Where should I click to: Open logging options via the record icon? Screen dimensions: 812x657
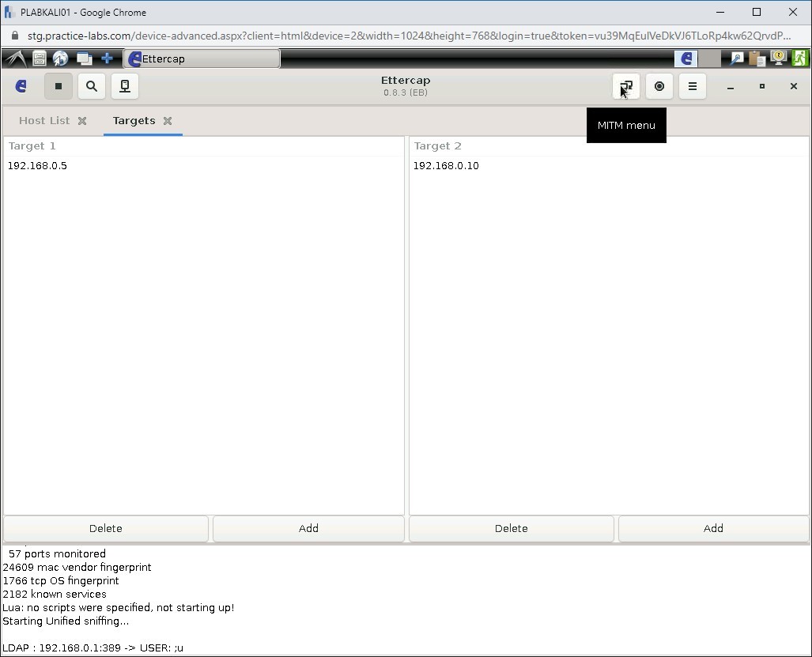[x=659, y=86]
